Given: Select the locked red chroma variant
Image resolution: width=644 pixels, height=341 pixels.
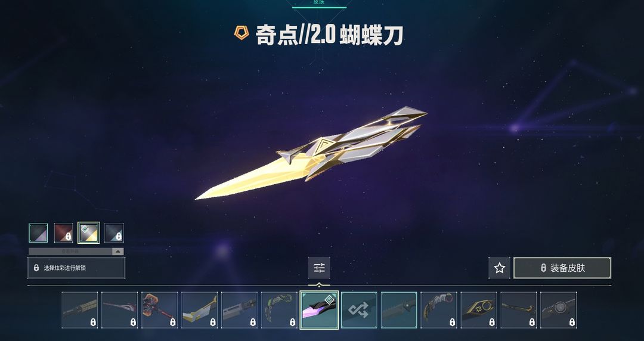Looking at the screenshot, I should (x=64, y=233).
